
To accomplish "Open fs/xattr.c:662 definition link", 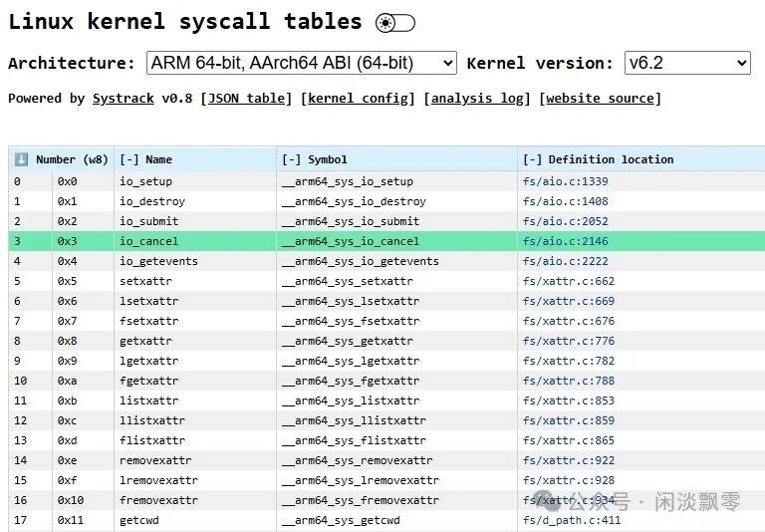I will tap(569, 281).
